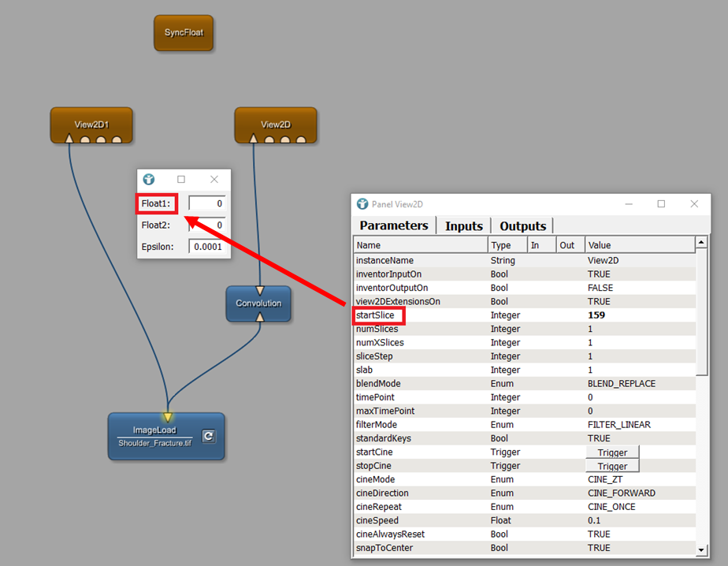Click the Float2 value field
Screen dimensions: 728x566
click(x=207, y=225)
